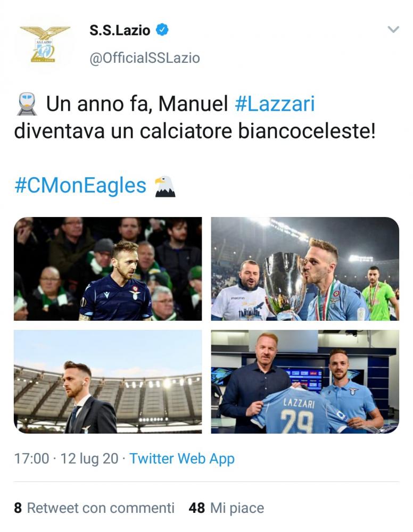This screenshot has height=532, width=413.
Task: Click the blue verified badge
Action: tap(162, 30)
